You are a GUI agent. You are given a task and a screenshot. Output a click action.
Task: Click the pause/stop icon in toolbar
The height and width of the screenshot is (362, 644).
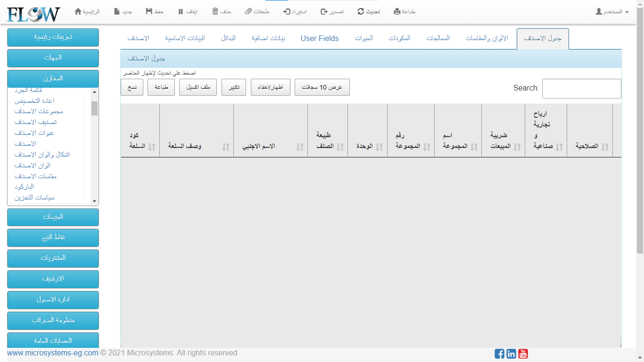pos(181,11)
